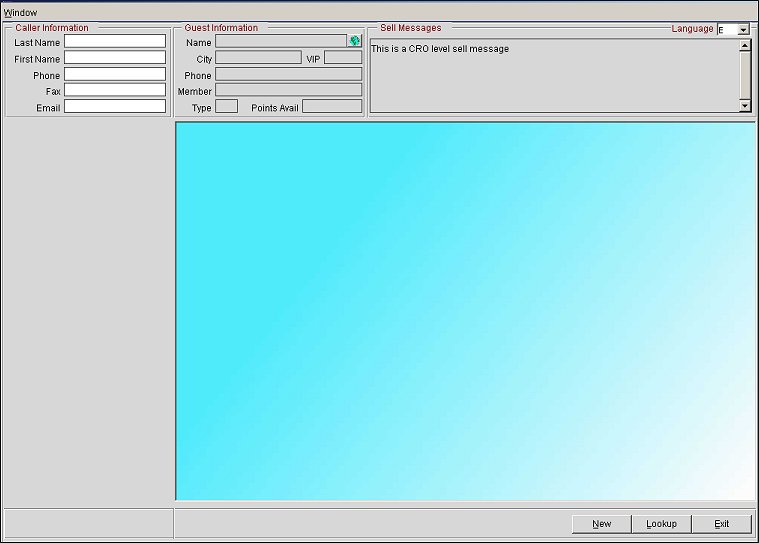759x543 pixels.
Task: Click the Exit button
Action: 721,524
